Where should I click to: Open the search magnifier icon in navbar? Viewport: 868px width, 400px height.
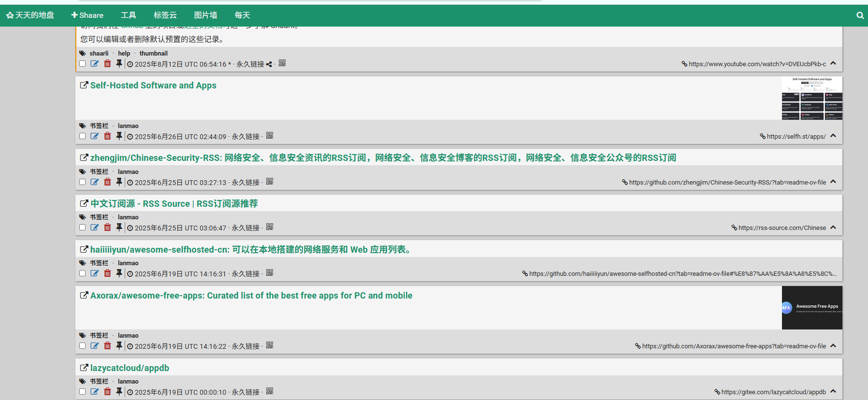click(x=860, y=15)
